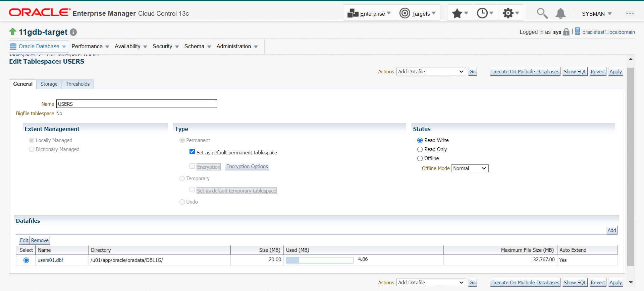This screenshot has height=291, width=644.
Task: Click the info icon next to 11gdb-target
Action: click(73, 32)
